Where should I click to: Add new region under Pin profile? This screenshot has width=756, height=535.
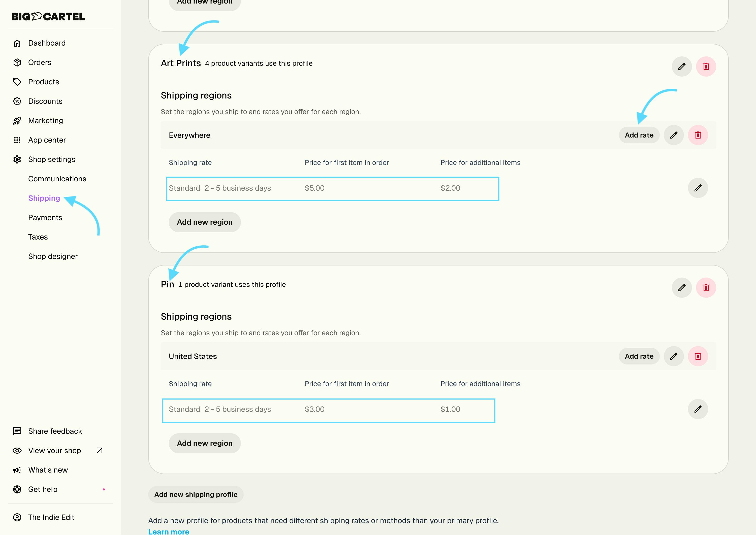tap(205, 443)
